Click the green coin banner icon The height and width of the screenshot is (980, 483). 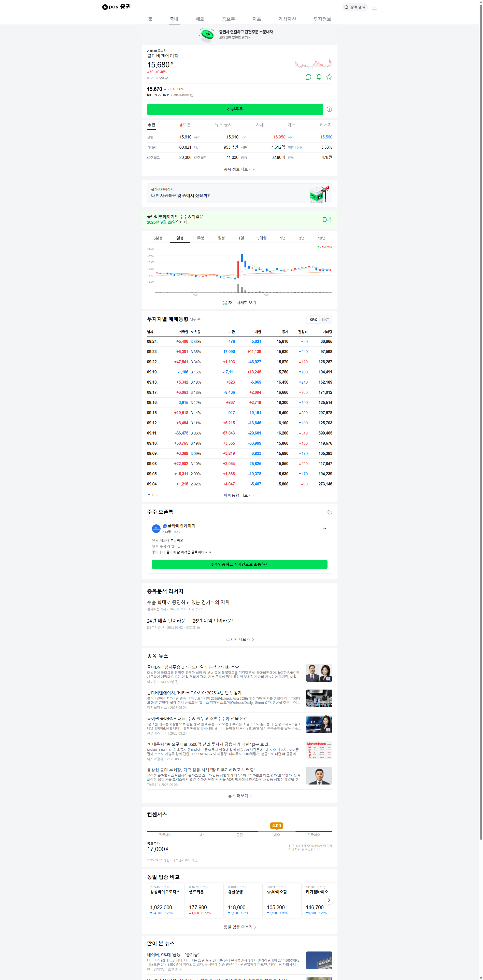(x=207, y=35)
